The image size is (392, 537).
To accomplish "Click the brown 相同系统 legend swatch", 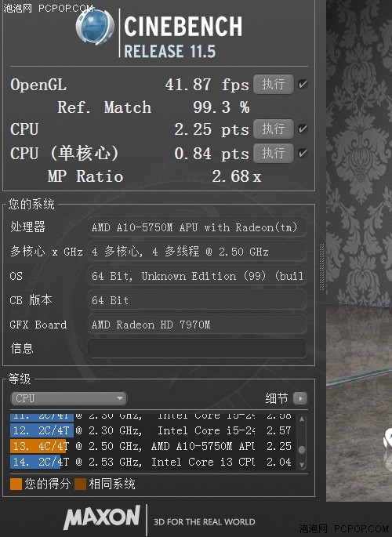I will click(80, 484).
